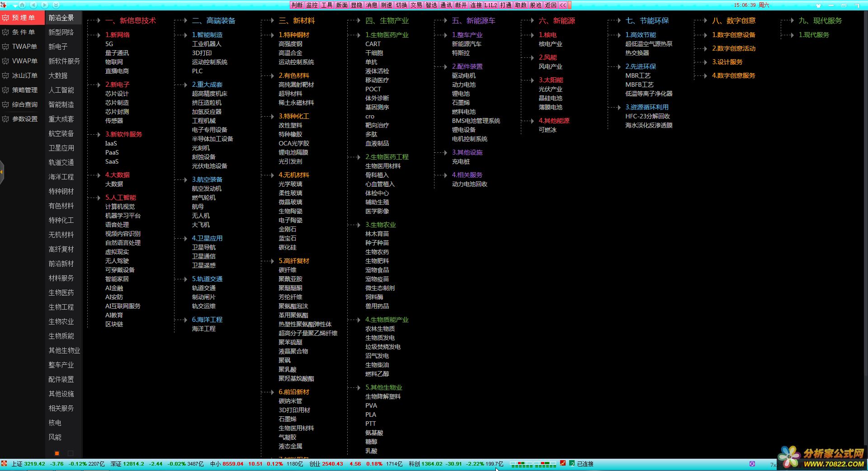Click the 3.资源循环利用 subcategory heading
Screen dimensions: 868x471
[x=647, y=107]
